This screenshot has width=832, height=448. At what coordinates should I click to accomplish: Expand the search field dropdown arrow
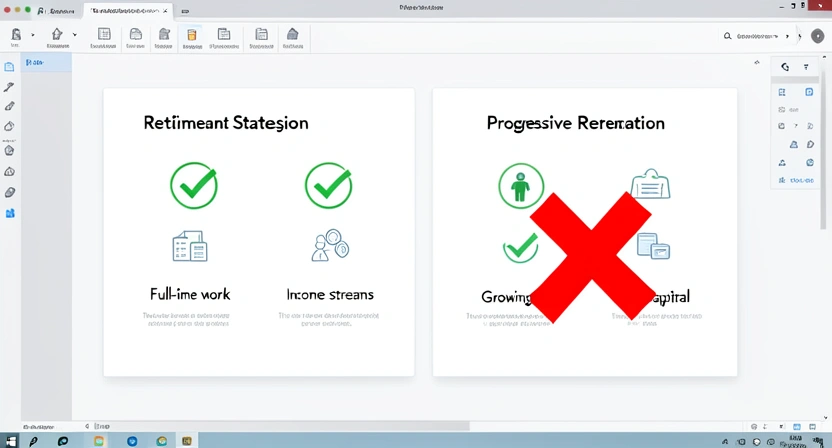pos(788,36)
